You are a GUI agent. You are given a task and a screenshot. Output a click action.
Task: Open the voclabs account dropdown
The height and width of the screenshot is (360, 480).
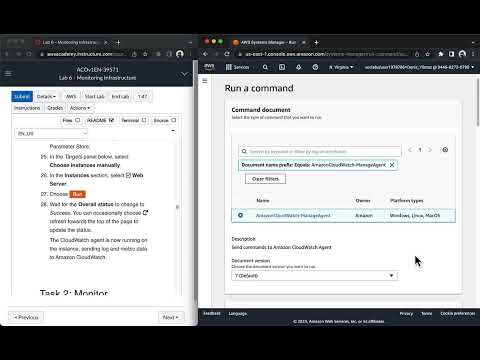(419, 67)
